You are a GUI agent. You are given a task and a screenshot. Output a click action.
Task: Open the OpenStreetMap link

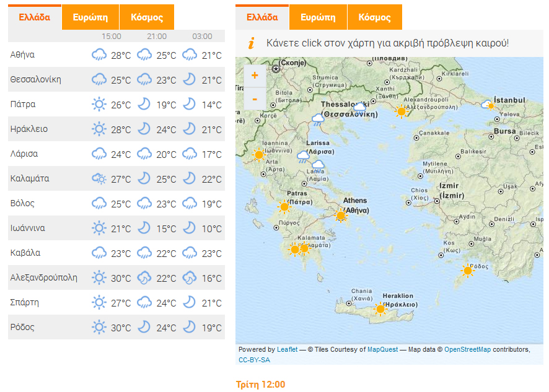click(467, 350)
